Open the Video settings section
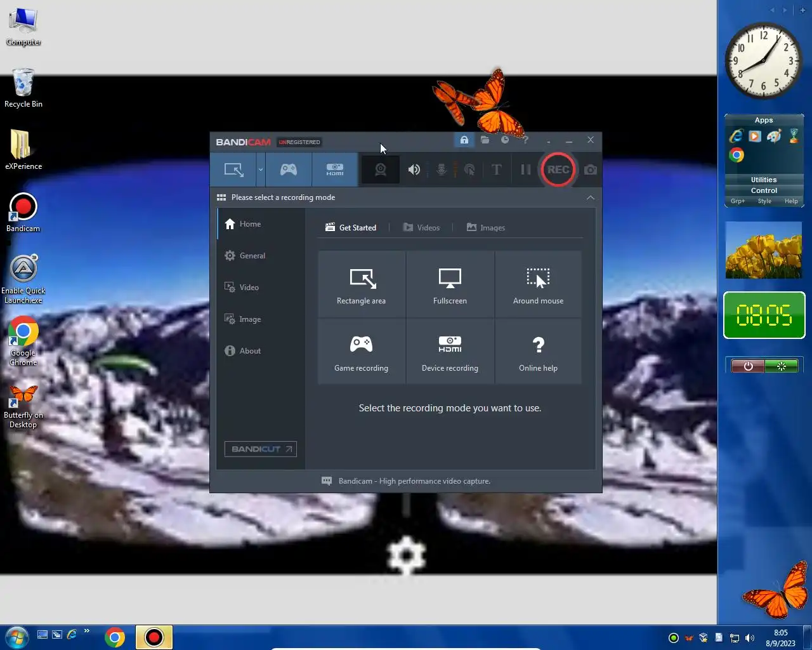The width and height of the screenshot is (812, 650). [x=261, y=288]
